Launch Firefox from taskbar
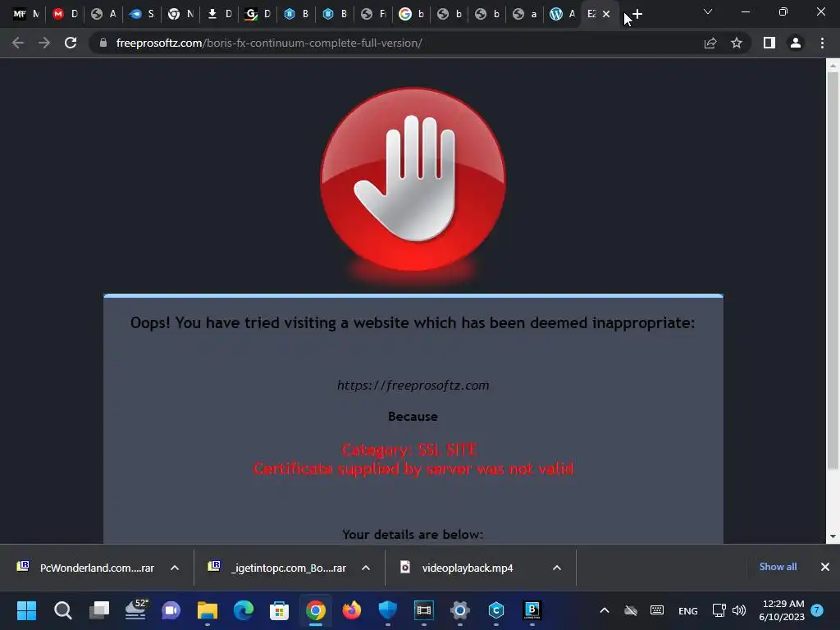Viewport: 840px width, 630px height. point(351,610)
